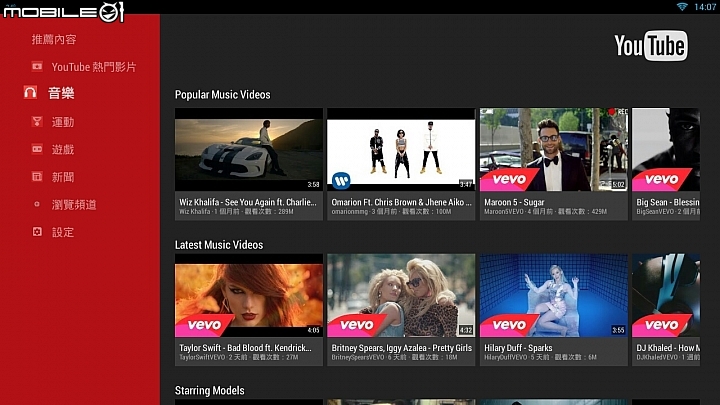This screenshot has width=720, height=405.
Task: Play Maroon 5 Sugar video thumbnail
Action: [x=554, y=149]
